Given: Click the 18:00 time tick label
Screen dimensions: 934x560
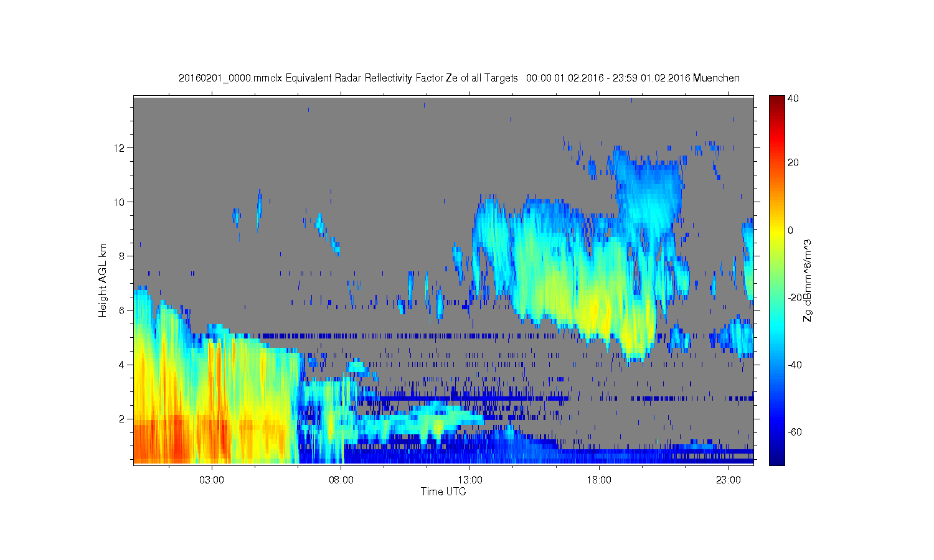Looking at the screenshot, I should click(599, 480).
